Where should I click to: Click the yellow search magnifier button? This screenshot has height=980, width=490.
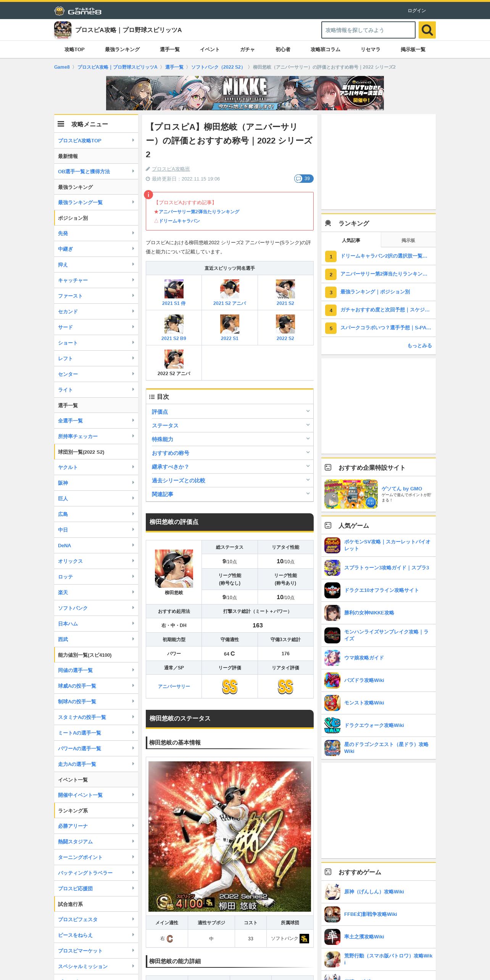pyautogui.click(x=427, y=30)
